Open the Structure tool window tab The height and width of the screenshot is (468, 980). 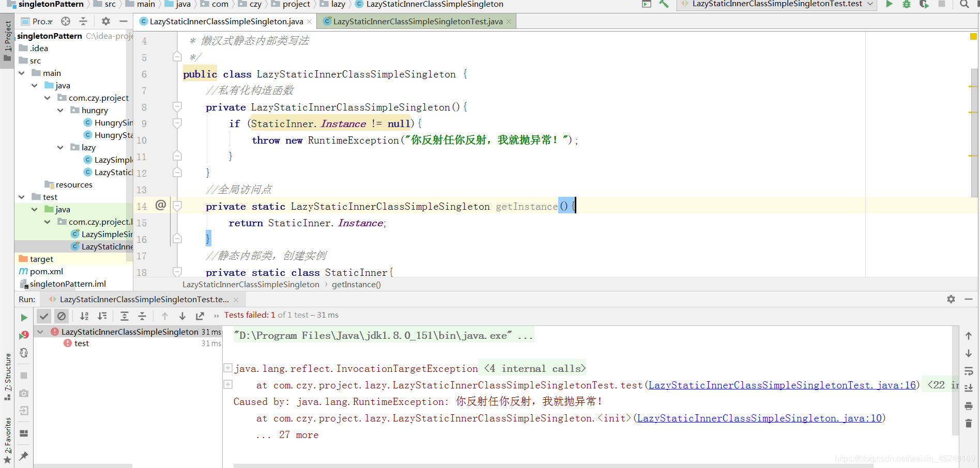(x=7, y=377)
